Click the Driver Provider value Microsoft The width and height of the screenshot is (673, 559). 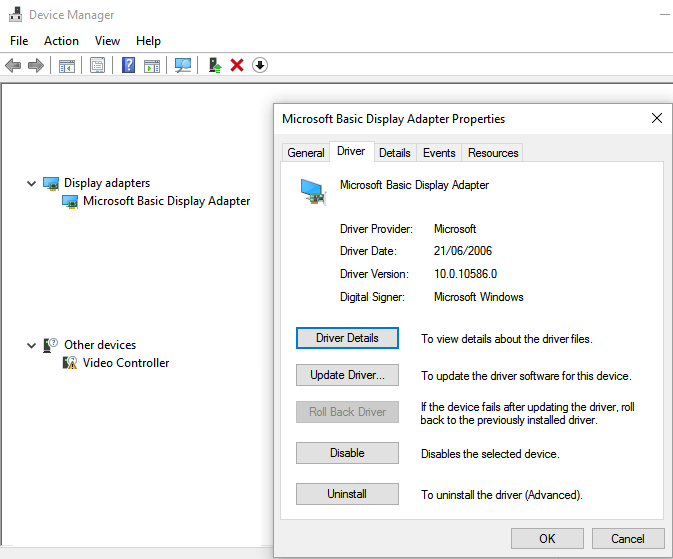coord(455,229)
